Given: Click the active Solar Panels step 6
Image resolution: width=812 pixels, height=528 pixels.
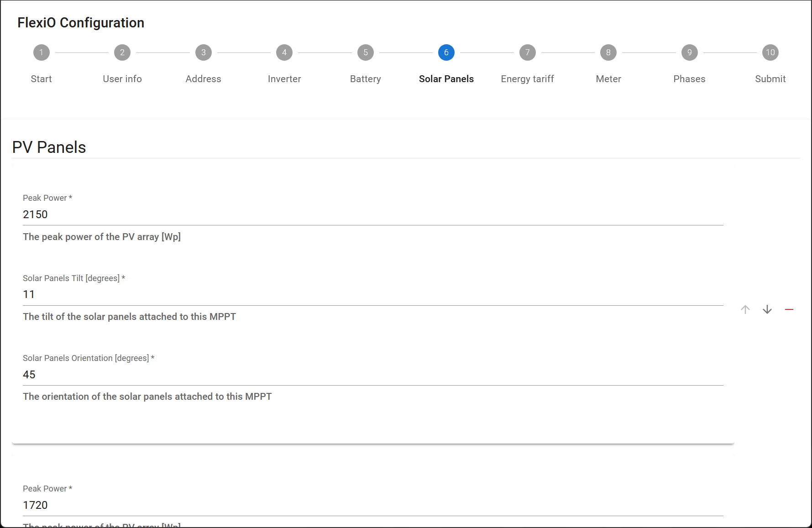Looking at the screenshot, I should coord(446,52).
